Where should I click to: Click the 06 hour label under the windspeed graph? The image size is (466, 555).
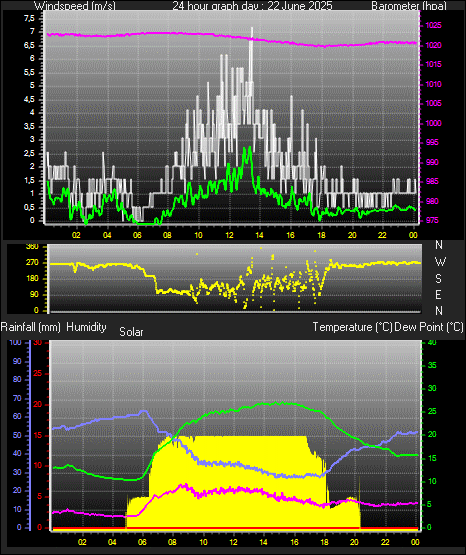pyautogui.click(x=137, y=235)
